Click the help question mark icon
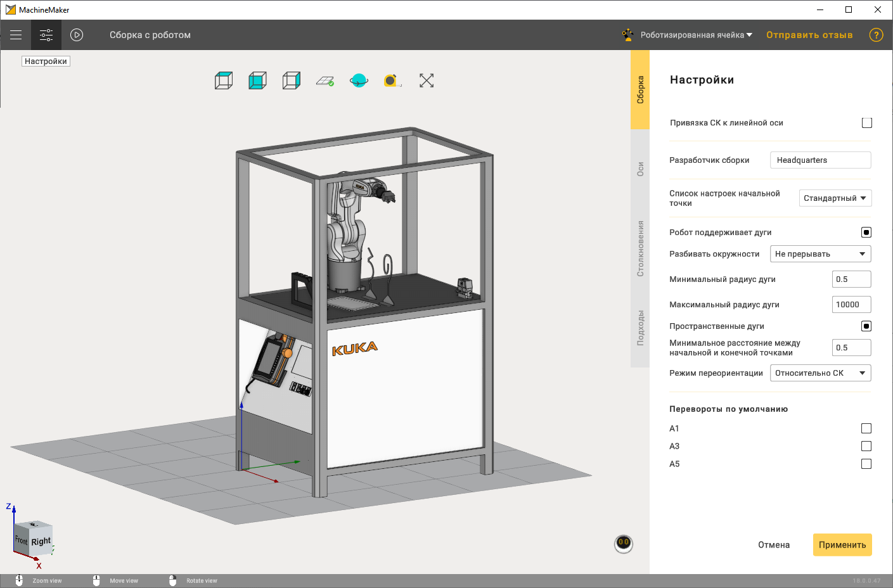 876,35
